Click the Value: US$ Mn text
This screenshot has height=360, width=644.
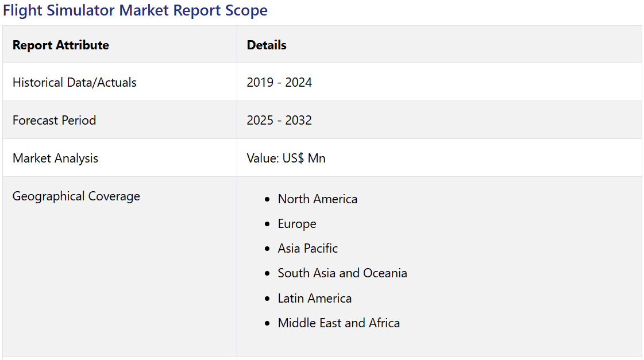(286, 158)
